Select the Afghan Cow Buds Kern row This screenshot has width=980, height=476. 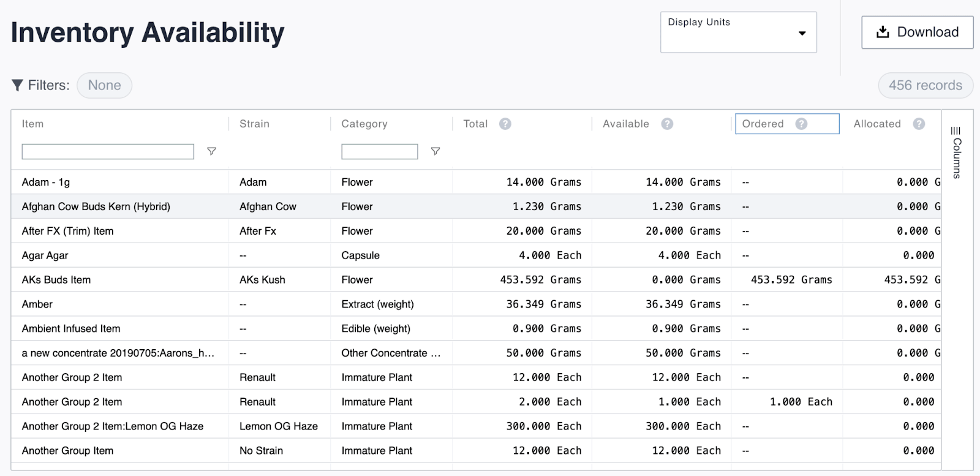point(96,206)
